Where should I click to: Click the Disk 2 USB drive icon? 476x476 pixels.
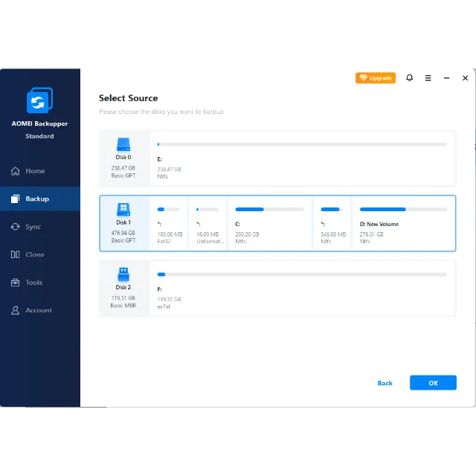tap(123, 275)
